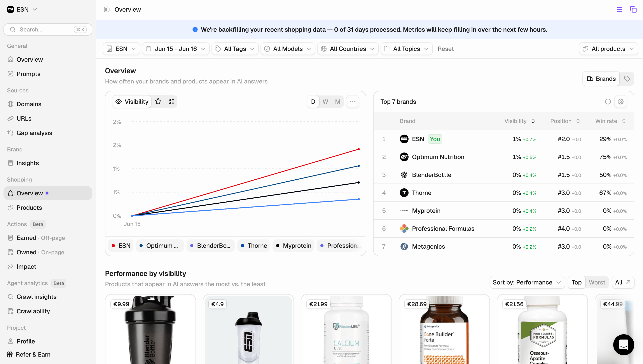Screen dimensions: 643x364
Task: Open the three-dot chart options menu
Action: 353,102
